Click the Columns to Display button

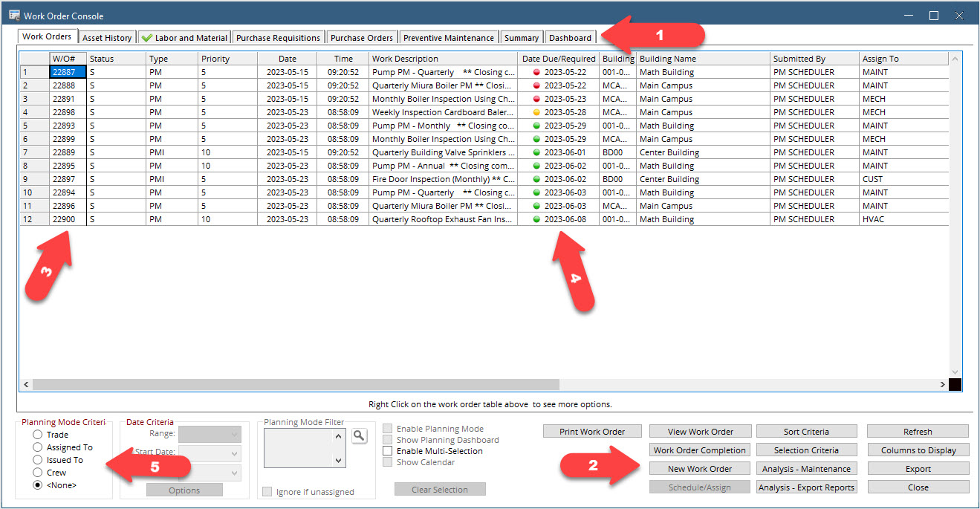tap(918, 450)
